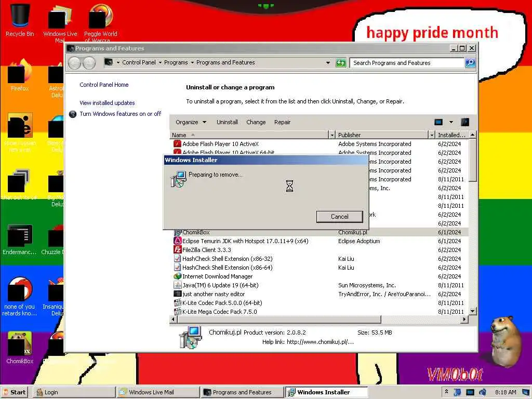Screen dimensions: 532x399
Task: Click the Adobe Flash Player 10 ActiveX icon
Action: coord(177,144)
